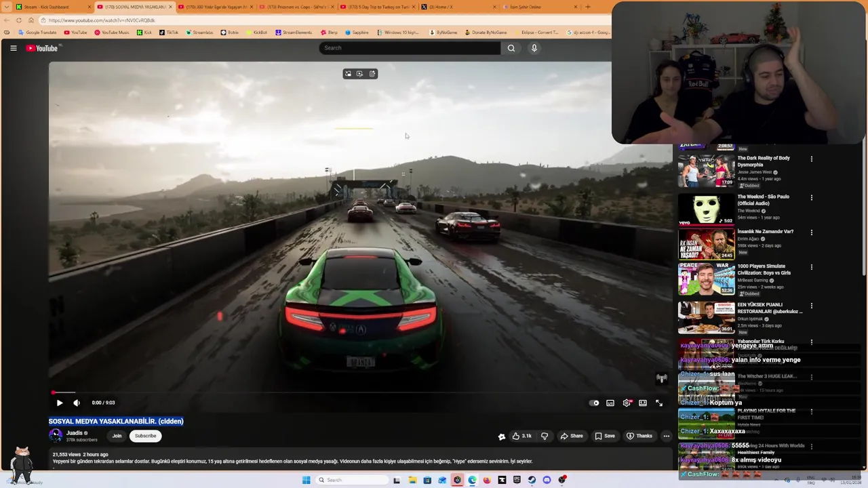Click Windows Start button

click(x=306, y=480)
